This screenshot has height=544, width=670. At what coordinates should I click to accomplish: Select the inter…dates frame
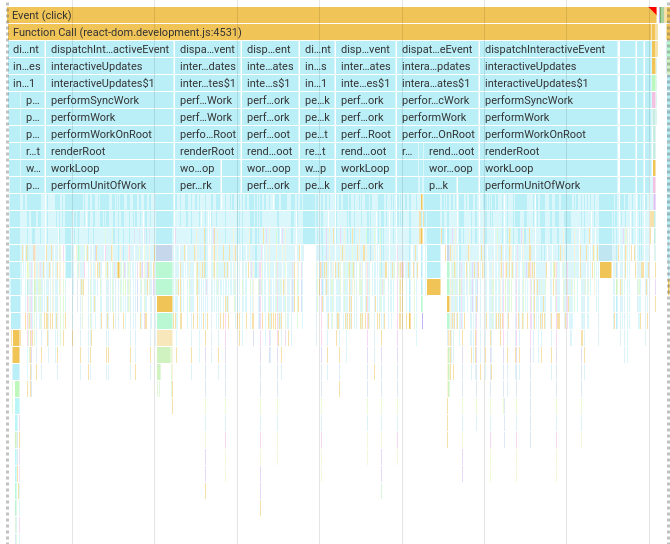coord(207,66)
